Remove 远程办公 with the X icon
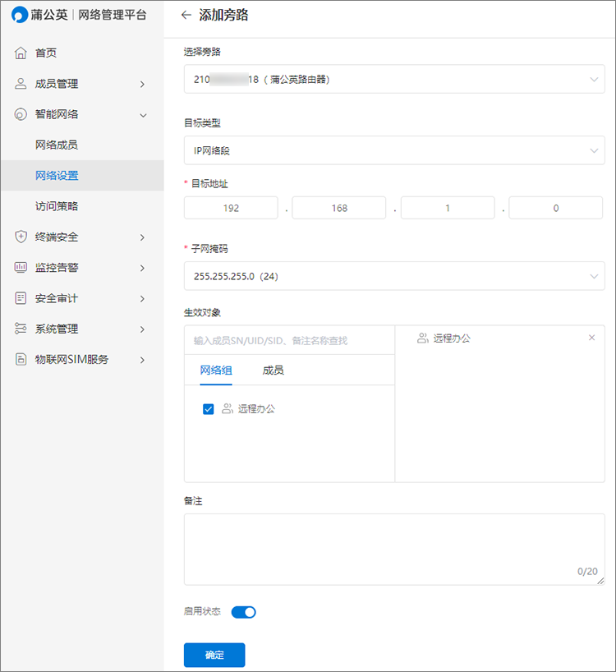This screenshot has width=616, height=672. click(591, 338)
